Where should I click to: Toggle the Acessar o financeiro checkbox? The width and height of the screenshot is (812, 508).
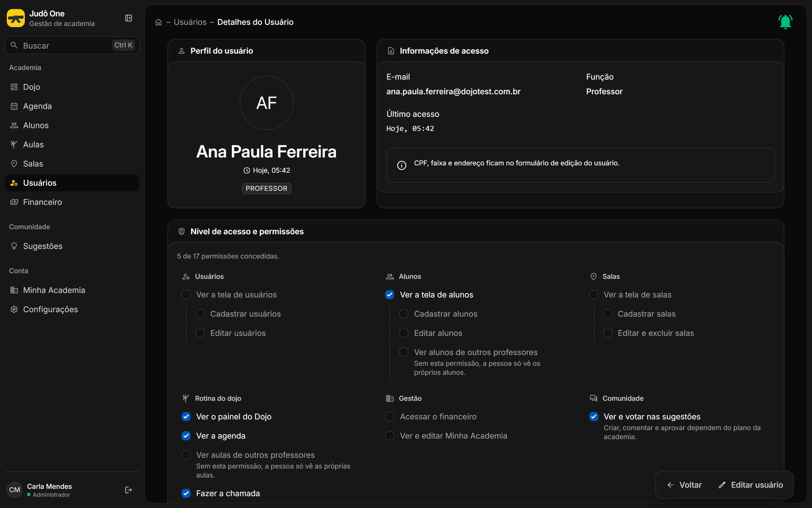click(390, 417)
